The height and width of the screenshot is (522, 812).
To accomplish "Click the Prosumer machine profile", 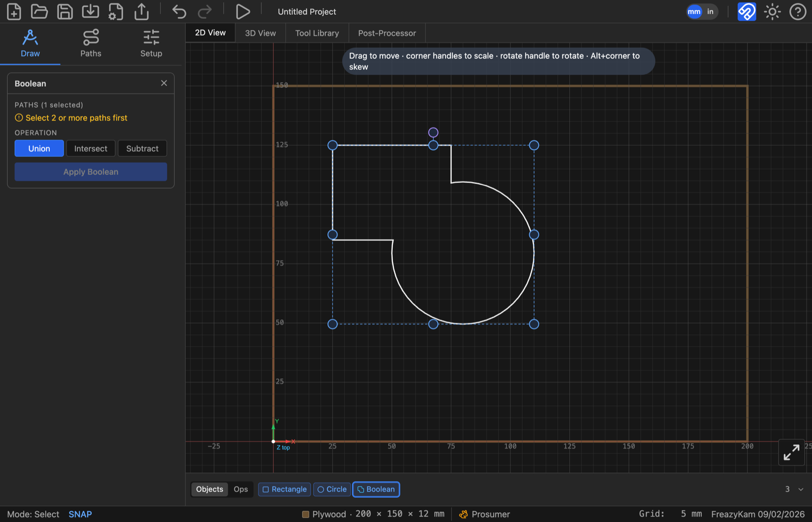I will click(x=485, y=514).
